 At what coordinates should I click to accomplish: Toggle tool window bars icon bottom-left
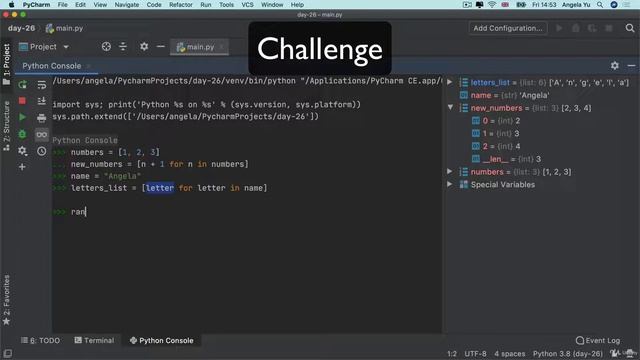pyautogui.click(x=7, y=353)
